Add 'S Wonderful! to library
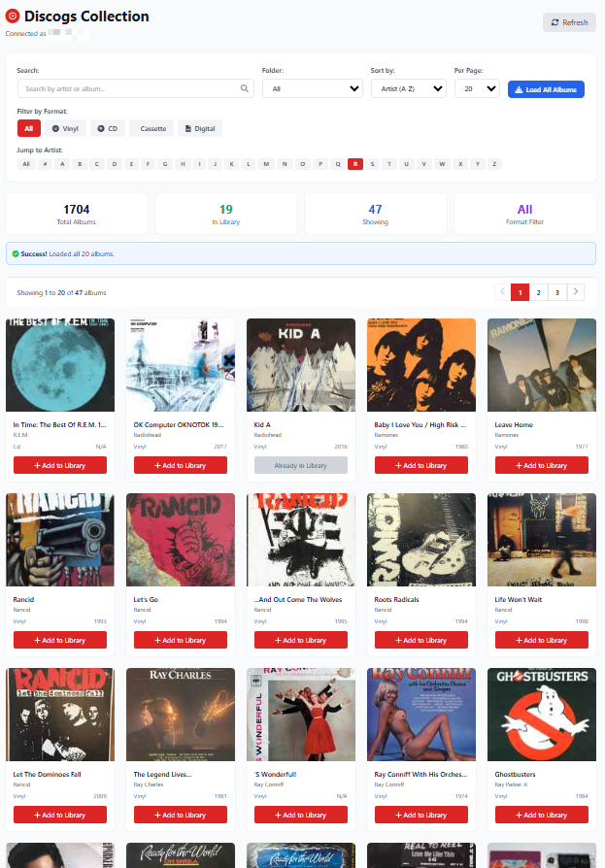 tap(301, 815)
